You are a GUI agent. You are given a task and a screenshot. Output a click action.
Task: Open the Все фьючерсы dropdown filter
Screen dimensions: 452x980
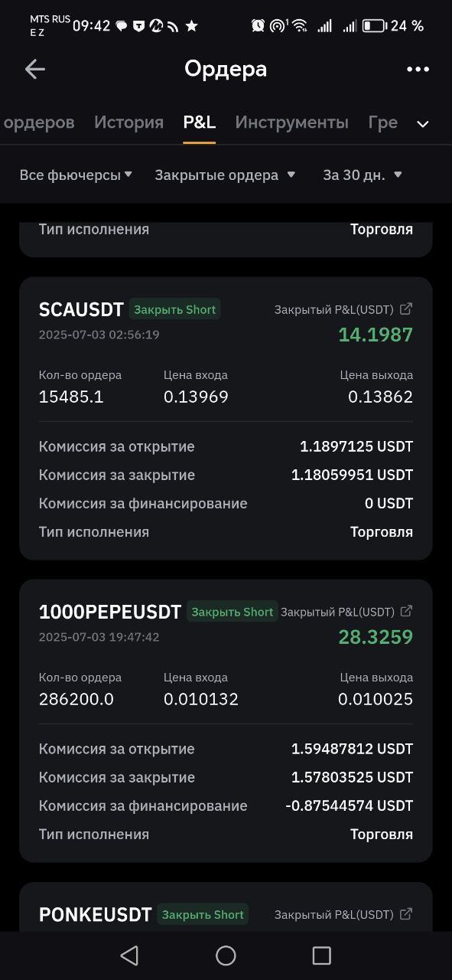76,175
